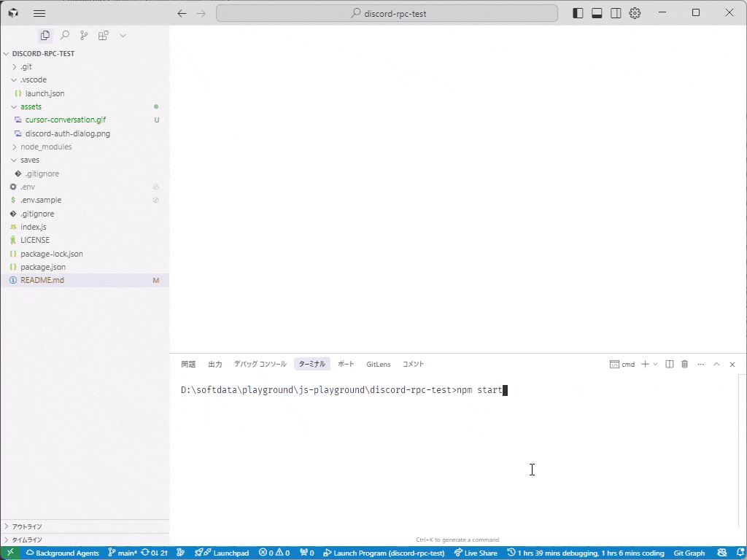This screenshot has height=560, width=747.
Task: Switch to the 出力 panel tab
Action: coord(215,364)
